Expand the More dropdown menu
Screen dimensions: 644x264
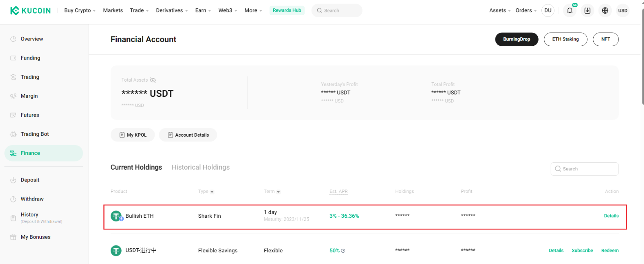tap(253, 10)
